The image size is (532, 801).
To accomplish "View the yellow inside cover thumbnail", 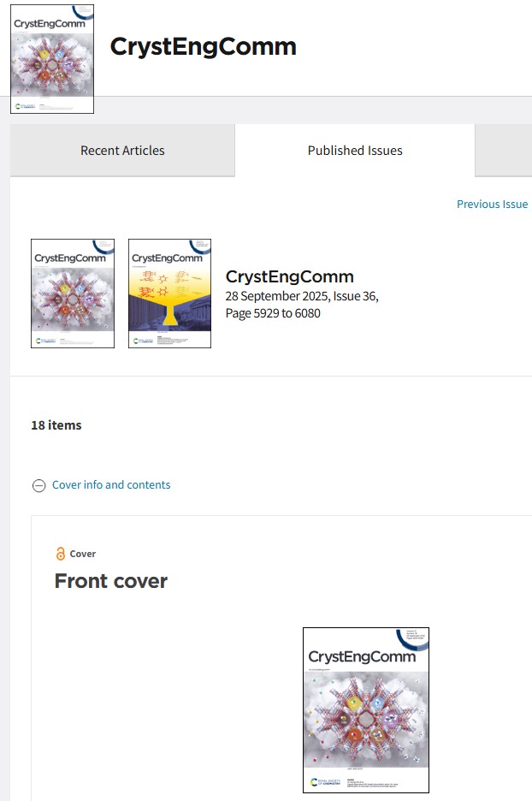I will [x=169, y=294].
